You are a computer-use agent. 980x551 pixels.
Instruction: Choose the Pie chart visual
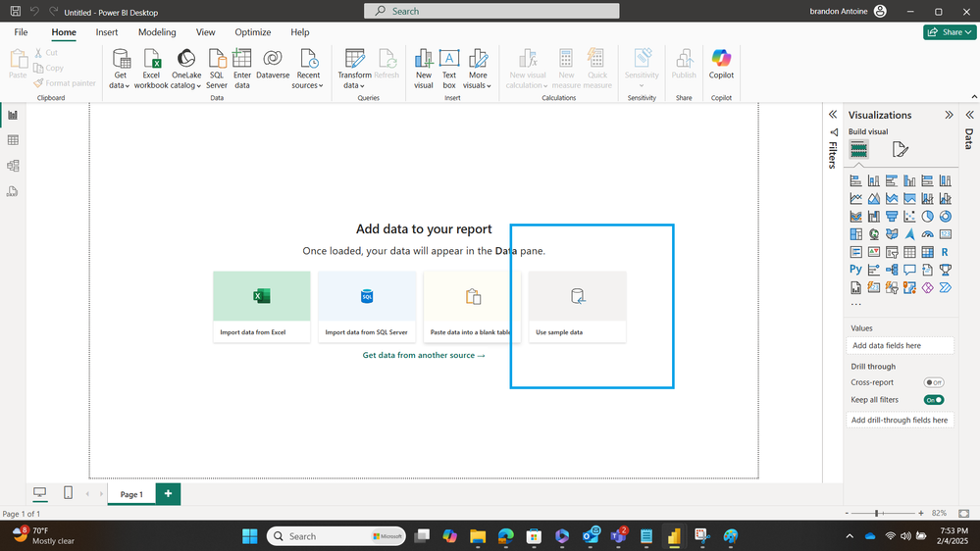click(927, 217)
